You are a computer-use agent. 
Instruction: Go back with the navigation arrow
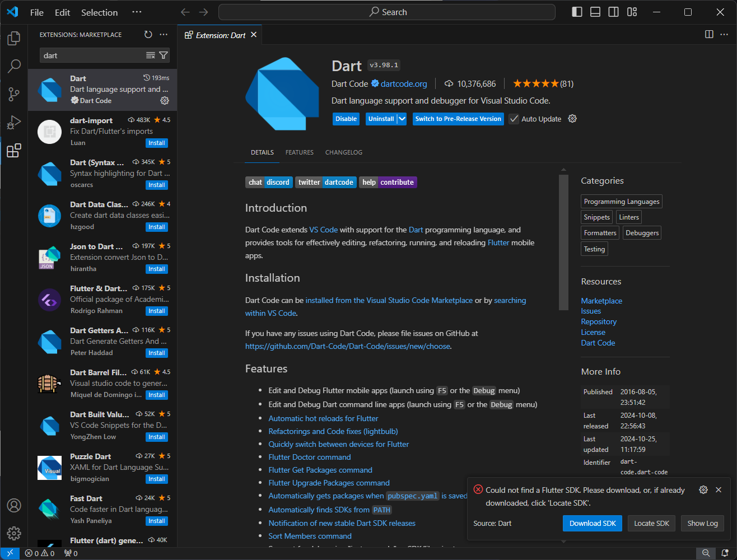[185, 12]
